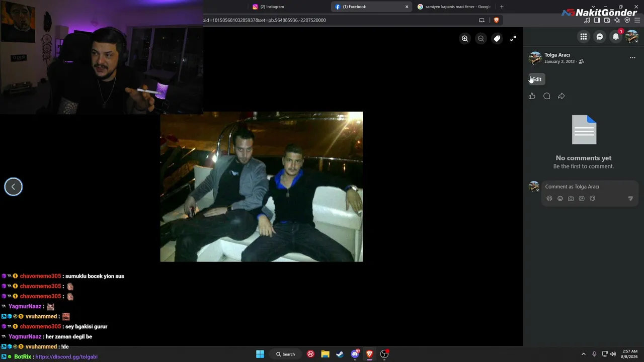Image resolution: width=644 pixels, height=362 pixels.
Task: Open the January 2, 2012 date link
Action: [559, 61]
